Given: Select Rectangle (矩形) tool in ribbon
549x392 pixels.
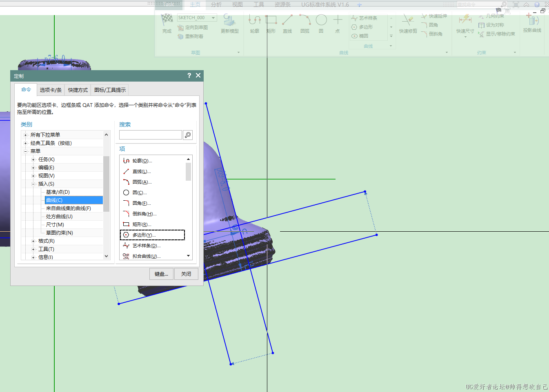Looking at the screenshot, I should point(271,20).
